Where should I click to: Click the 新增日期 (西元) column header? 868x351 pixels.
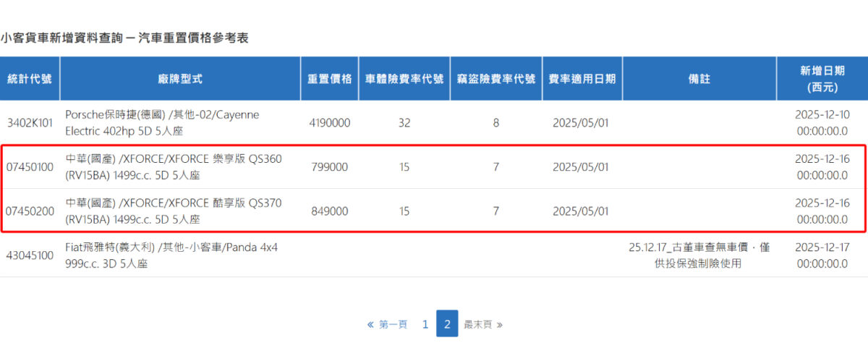click(x=821, y=79)
